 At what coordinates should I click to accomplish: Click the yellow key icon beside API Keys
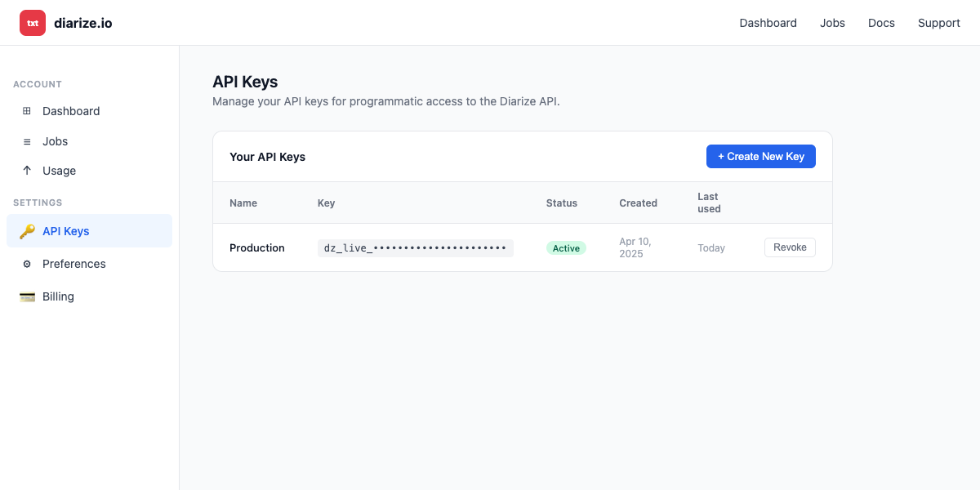pos(27,231)
